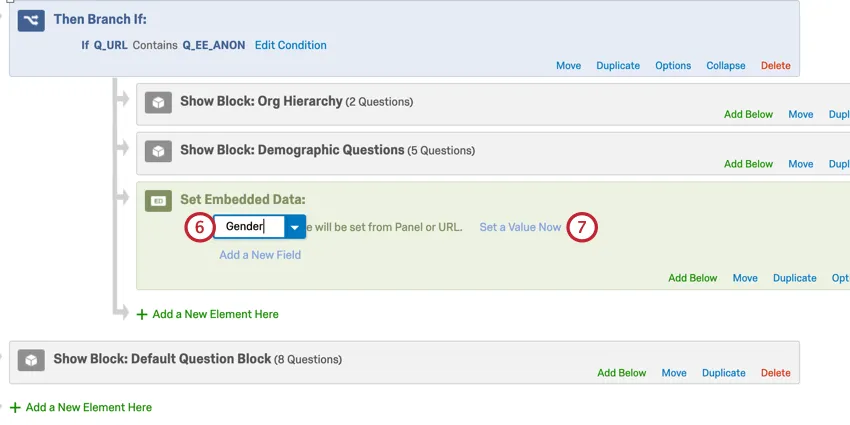Click the plus icon below Default Question Block
This screenshot has width=850, height=425.
(x=15, y=407)
